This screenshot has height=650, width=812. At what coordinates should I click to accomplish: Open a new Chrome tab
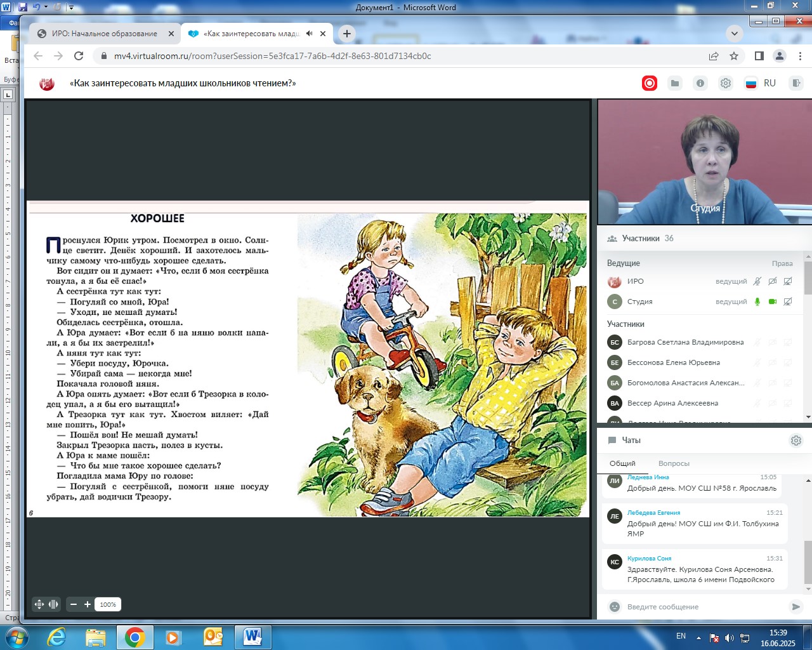[346, 34]
